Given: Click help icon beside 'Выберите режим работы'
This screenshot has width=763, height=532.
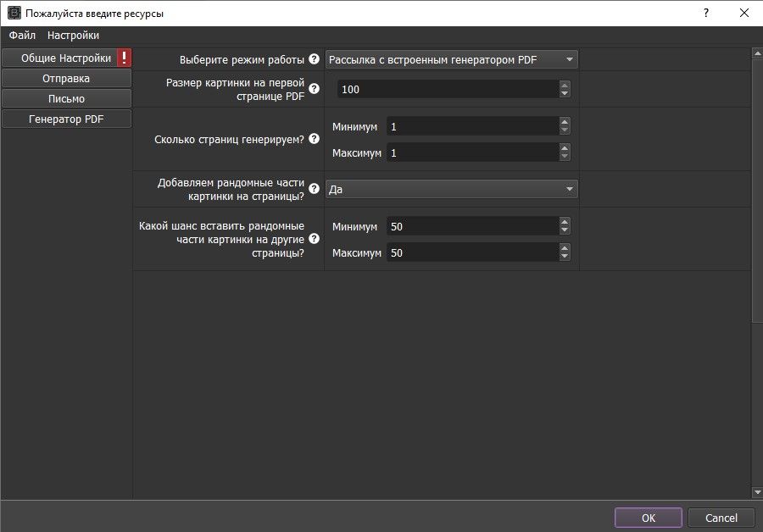Looking at the screenshot, I should [x=314, y=59].
